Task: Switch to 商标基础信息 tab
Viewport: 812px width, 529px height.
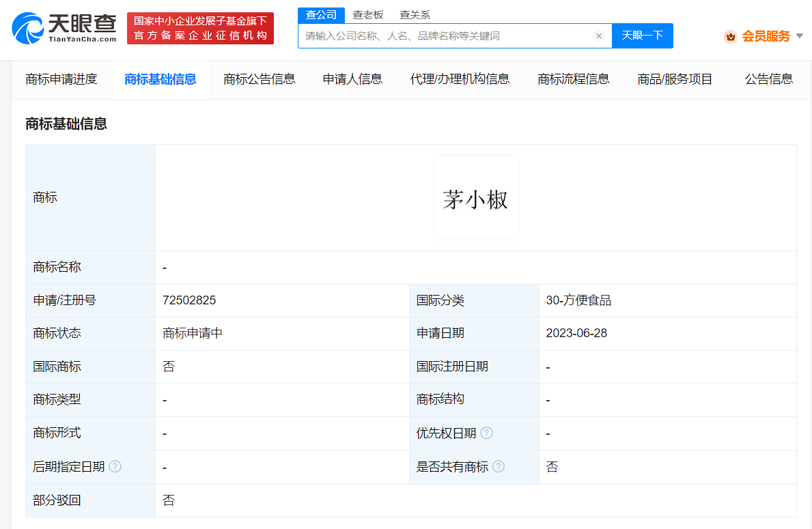Action: pos(160,79)
